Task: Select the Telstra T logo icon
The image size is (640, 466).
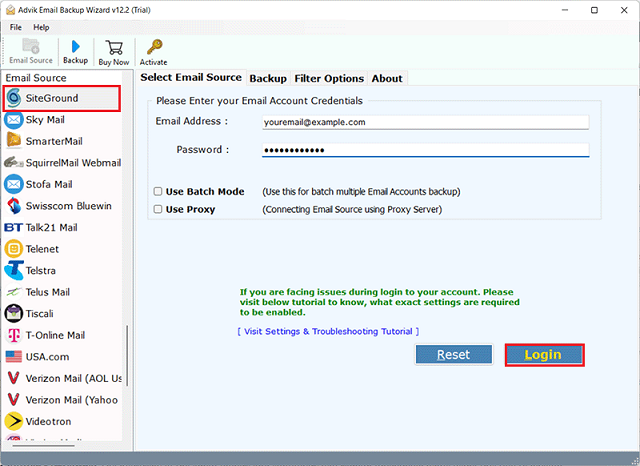Action: (x=14, y=271)
